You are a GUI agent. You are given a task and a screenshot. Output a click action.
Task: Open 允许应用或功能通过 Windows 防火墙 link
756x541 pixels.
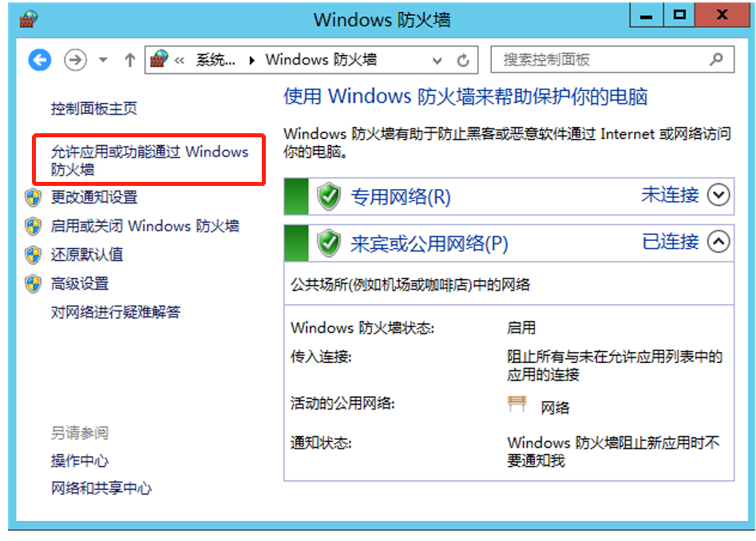point(149,160)
